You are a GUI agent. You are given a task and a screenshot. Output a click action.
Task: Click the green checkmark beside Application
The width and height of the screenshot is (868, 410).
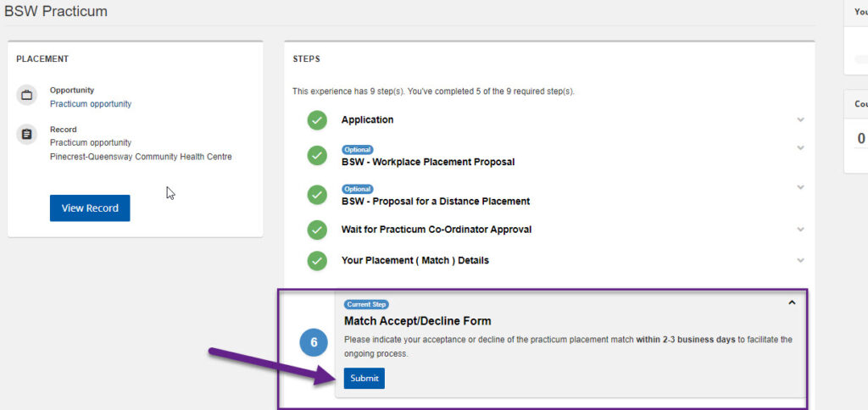[317, 120]
